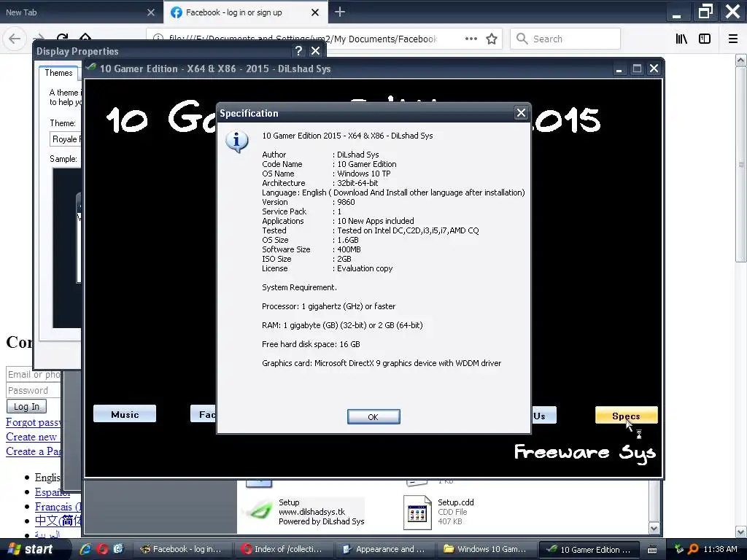Click the 10 Gamer Edition title bar icon
The height and width of the screenshot is (560, 747).
point(91,68)
